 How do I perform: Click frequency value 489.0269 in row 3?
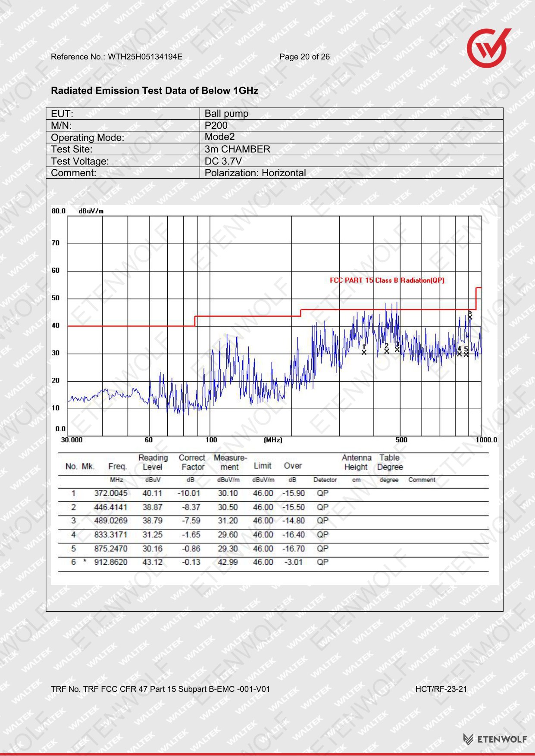(111, 521)
